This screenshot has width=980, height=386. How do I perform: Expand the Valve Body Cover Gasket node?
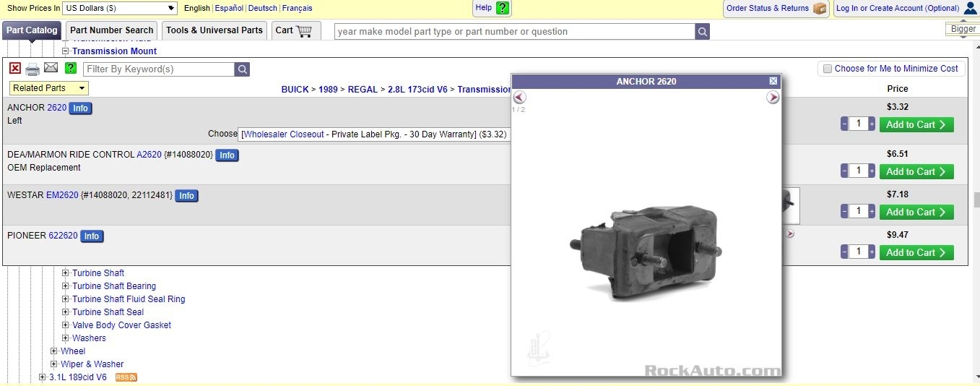(x=65, y=325)
